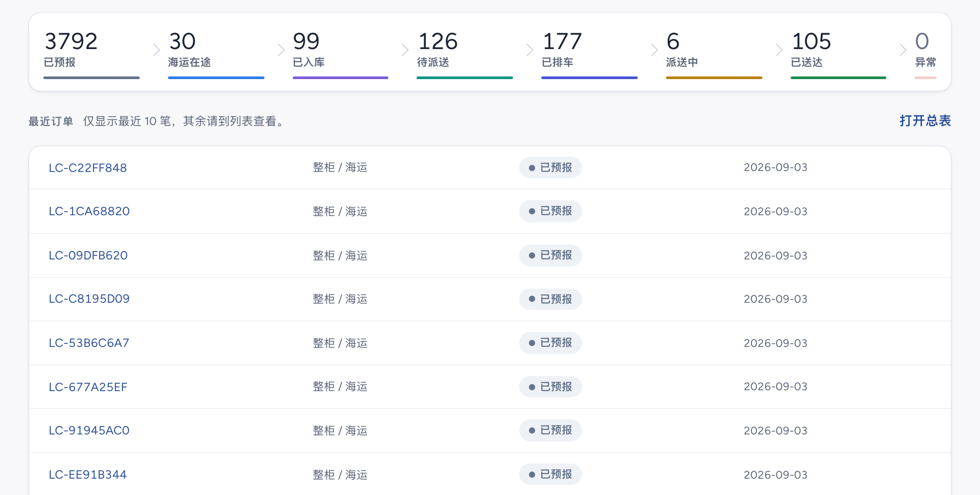Open order LC-91945AC0
Viewport: 980px width, 495px height.
(89, 430)
